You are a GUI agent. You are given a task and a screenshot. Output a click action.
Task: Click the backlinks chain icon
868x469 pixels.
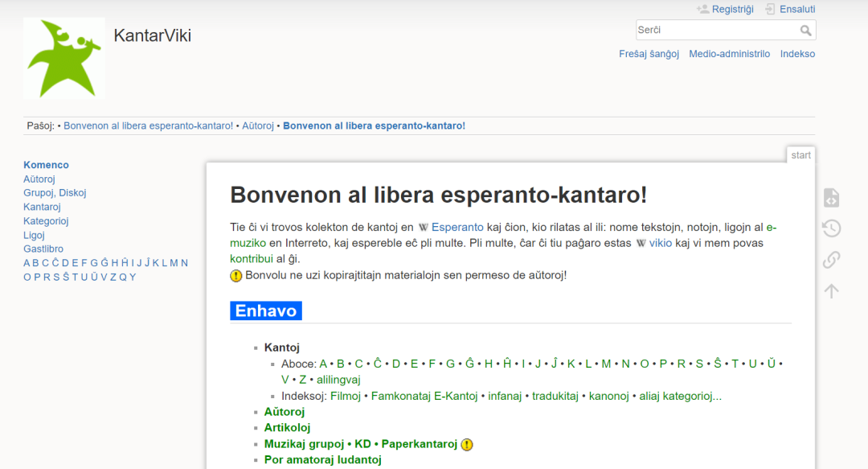[831, 260]
